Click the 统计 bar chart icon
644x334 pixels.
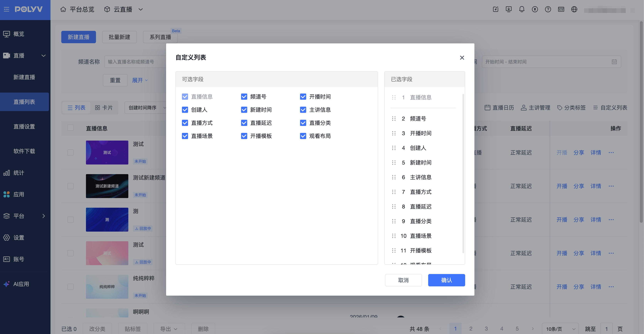click(7, 173)
